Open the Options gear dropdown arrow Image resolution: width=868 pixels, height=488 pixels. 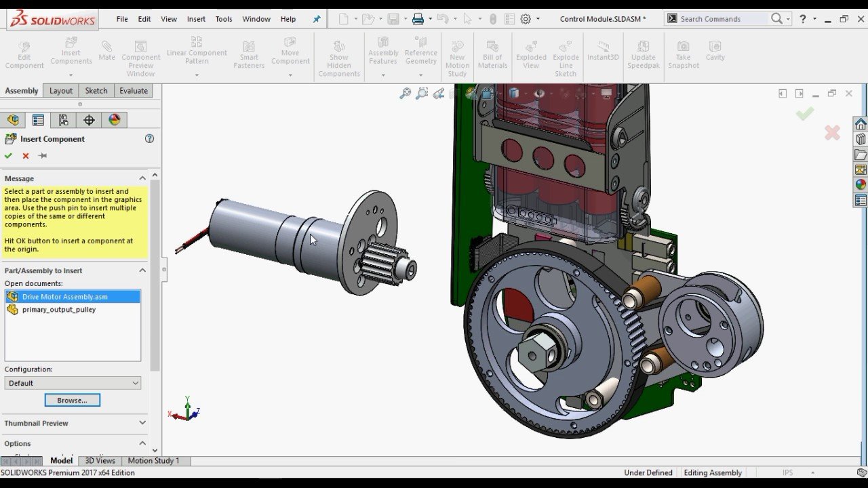coord(538,19)
